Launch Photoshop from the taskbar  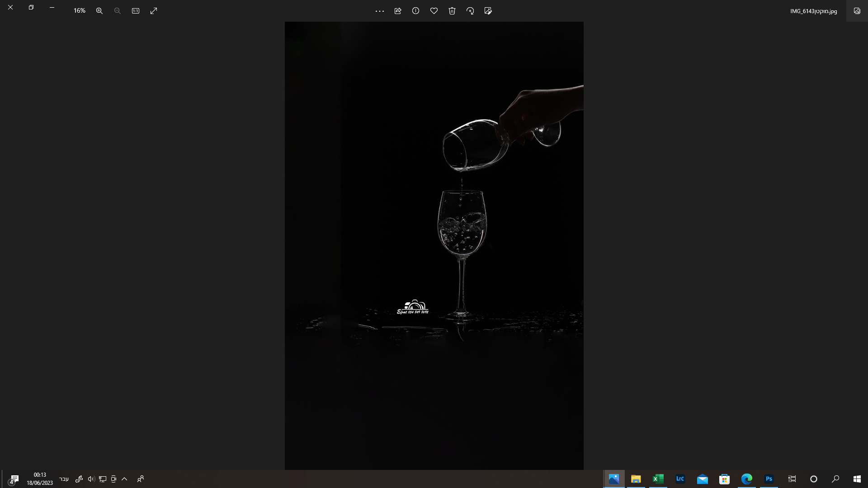(769, 479)
